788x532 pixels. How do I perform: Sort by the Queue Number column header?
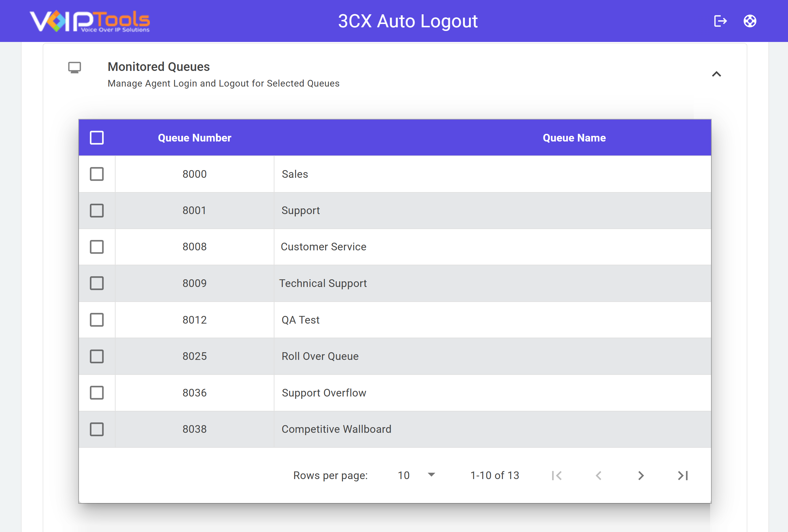pos(195,137)
